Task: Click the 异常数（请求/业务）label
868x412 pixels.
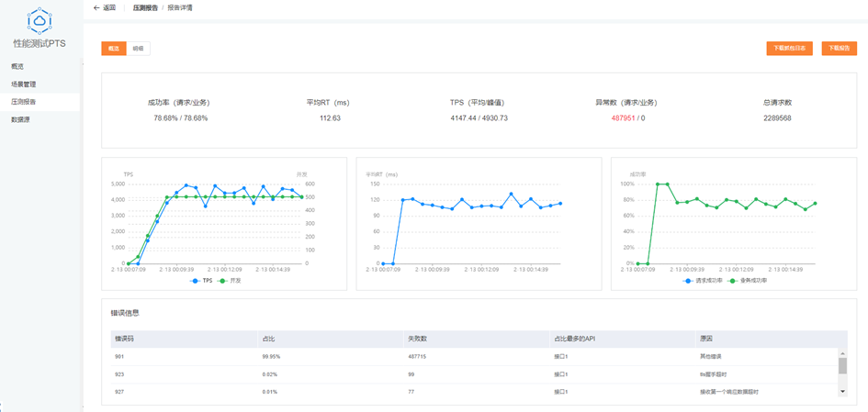Action: coord(626,103)
